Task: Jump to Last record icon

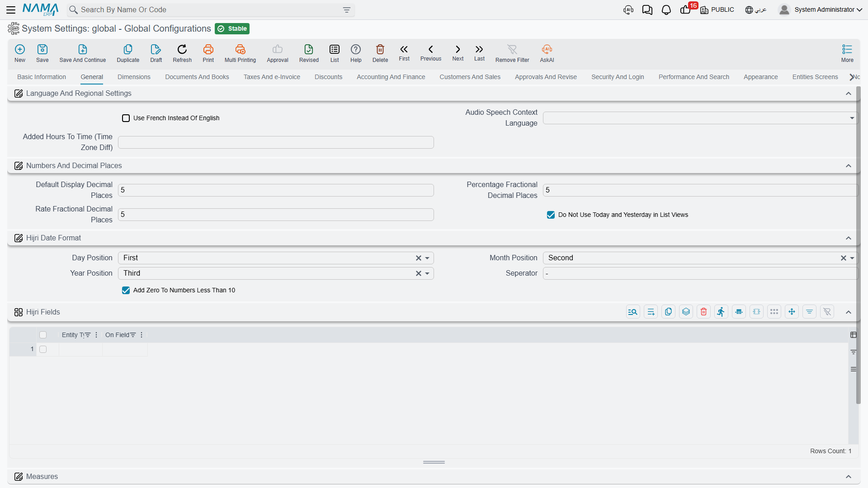Action: click(x=479, y=49)
